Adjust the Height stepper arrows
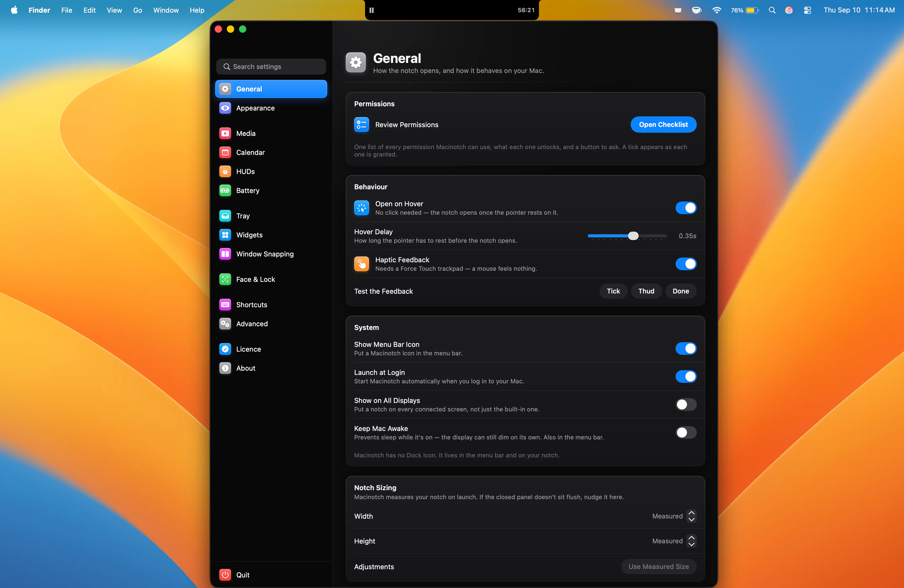The height and width of the screenshot is (588, 904). (x=691, y=541)
